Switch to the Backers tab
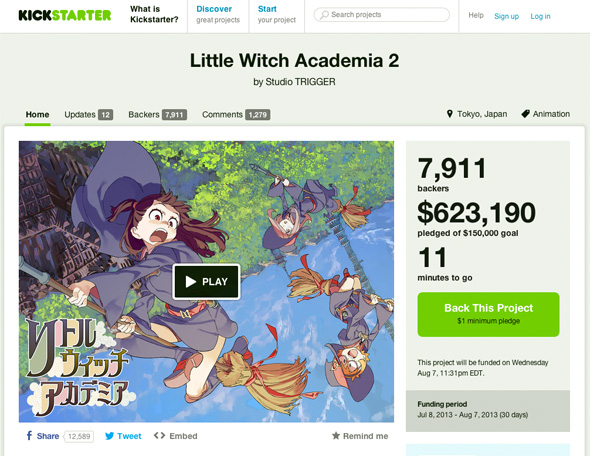This screenshot has width=590, height=456. 157,114
